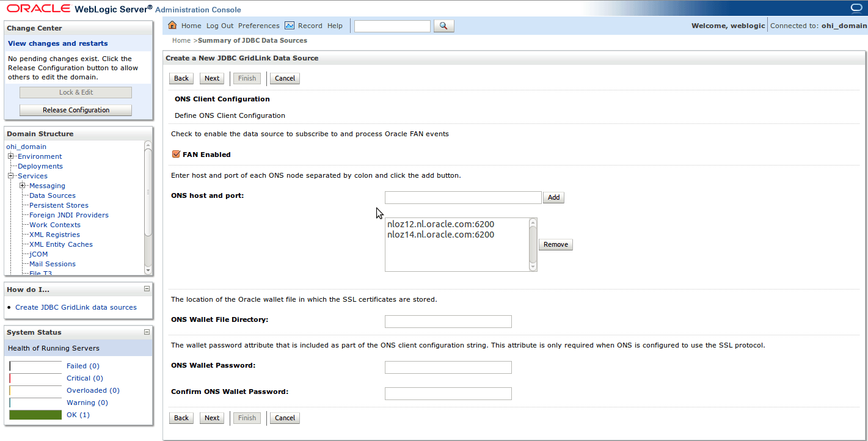
Task: Click the search magnifier button
Action: coord(443,26)
